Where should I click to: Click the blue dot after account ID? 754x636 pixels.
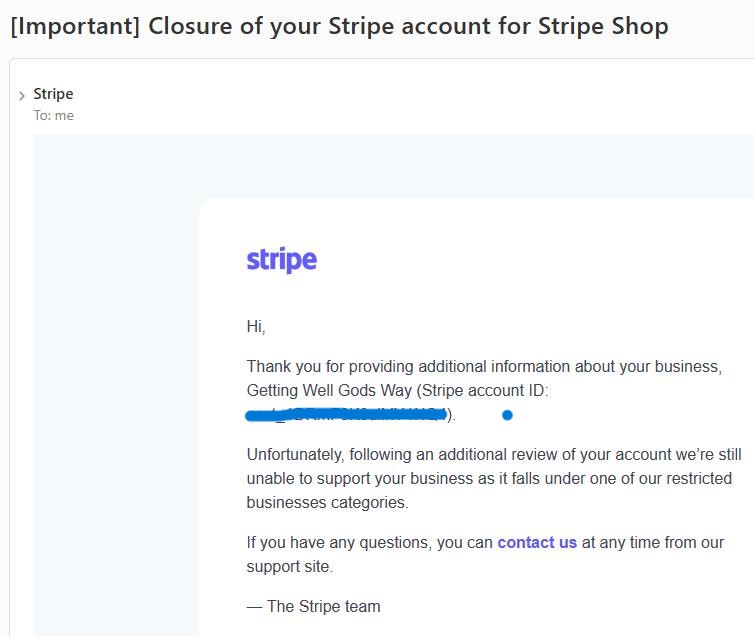(507, 415)
